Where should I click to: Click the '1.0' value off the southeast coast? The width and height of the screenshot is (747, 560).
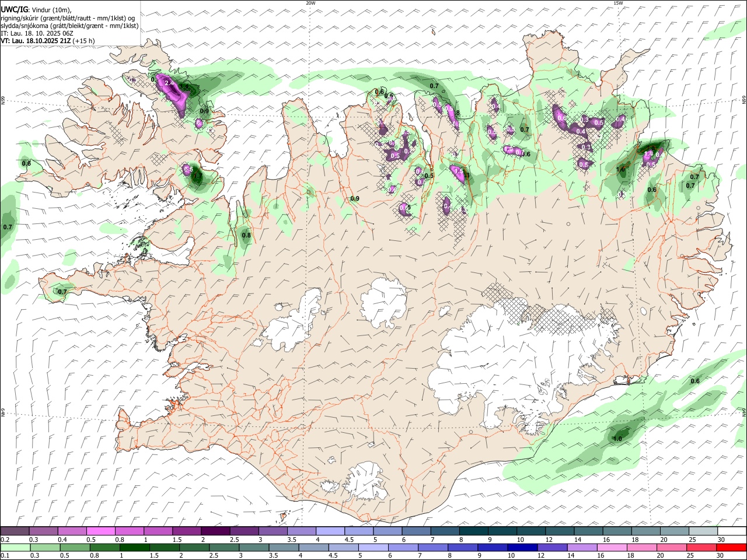coord(618,438)
